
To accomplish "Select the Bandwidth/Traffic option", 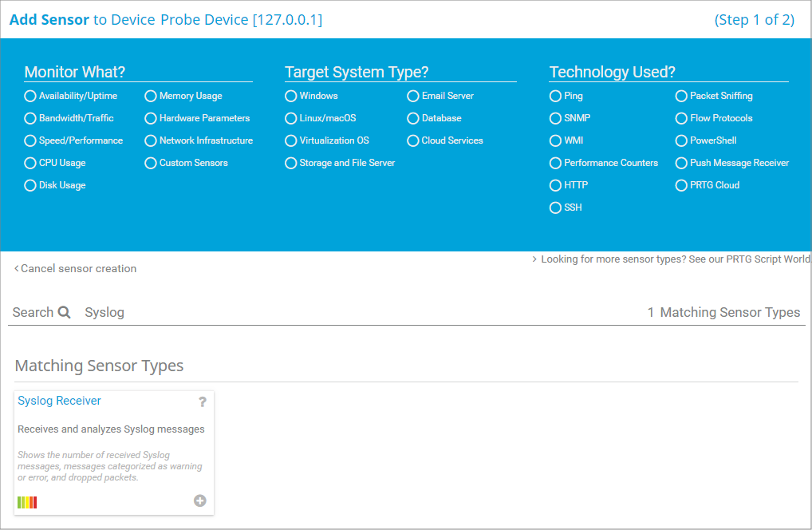I will tap(30, 118).
